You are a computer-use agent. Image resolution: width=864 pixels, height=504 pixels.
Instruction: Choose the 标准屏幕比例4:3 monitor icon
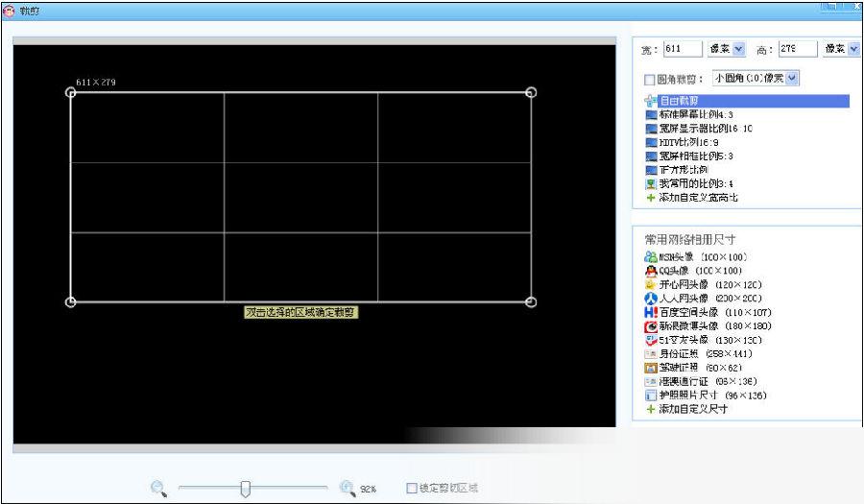point(651,114)
